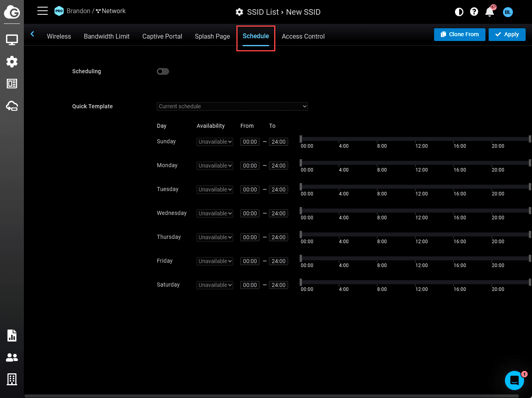The image size is (532, 398).
Task: Open the reports chart sidebar icon
Action: tap(12, 336)
